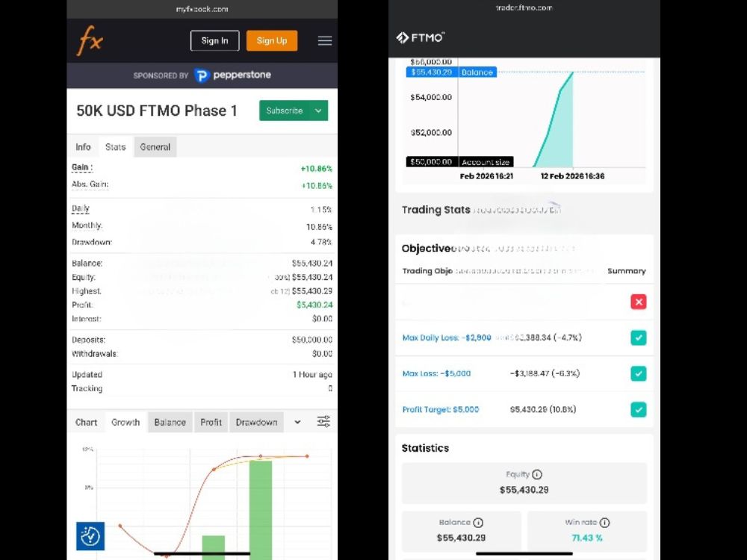Click the Daily label
This screenshot has width=747, height=560.
pyautogui.click(x=81, y=208)
